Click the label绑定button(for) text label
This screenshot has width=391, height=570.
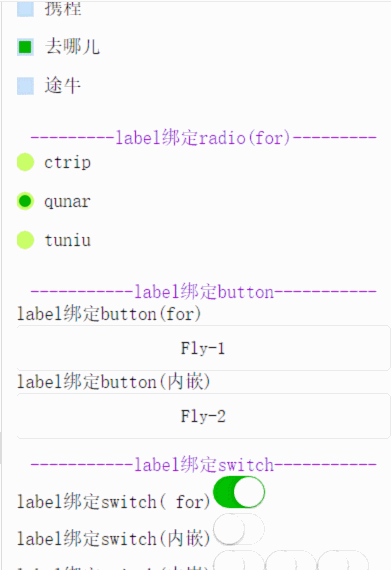click(x=109, y=314)
